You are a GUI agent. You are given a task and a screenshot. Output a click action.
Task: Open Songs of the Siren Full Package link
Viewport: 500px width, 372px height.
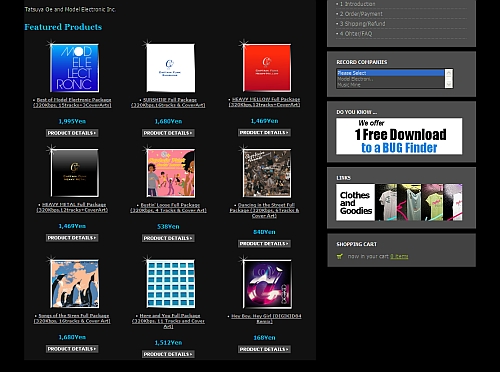click(72, 318)
